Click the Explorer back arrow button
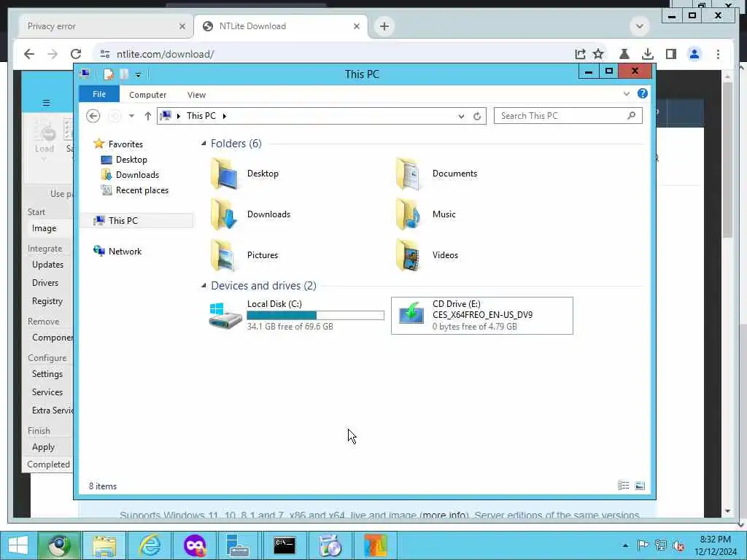747x560 pixels. [x=93, y=116]
